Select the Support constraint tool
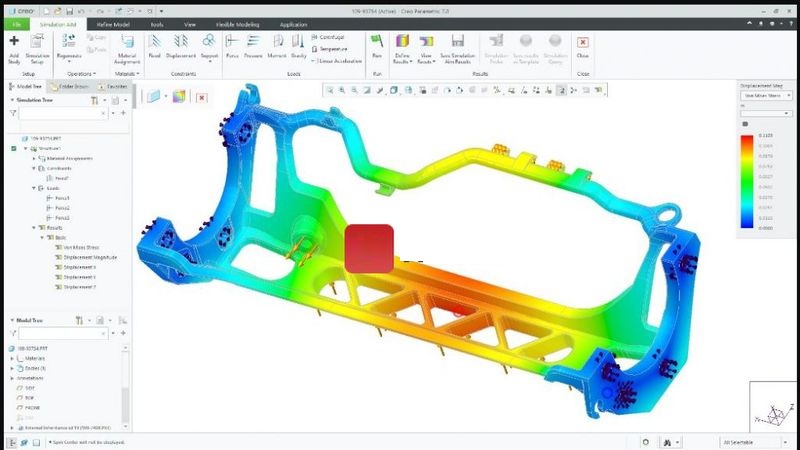800x450 pixels. click(209, 46)
